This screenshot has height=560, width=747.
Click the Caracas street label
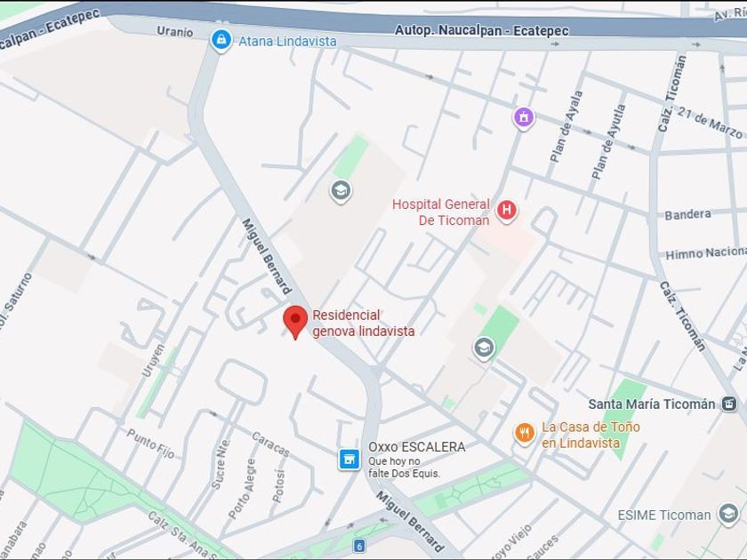(x=270, y=444)
